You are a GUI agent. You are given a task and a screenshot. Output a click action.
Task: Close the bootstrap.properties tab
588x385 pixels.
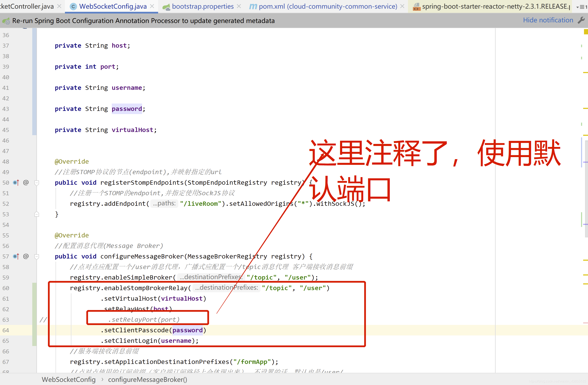(239, 6)
